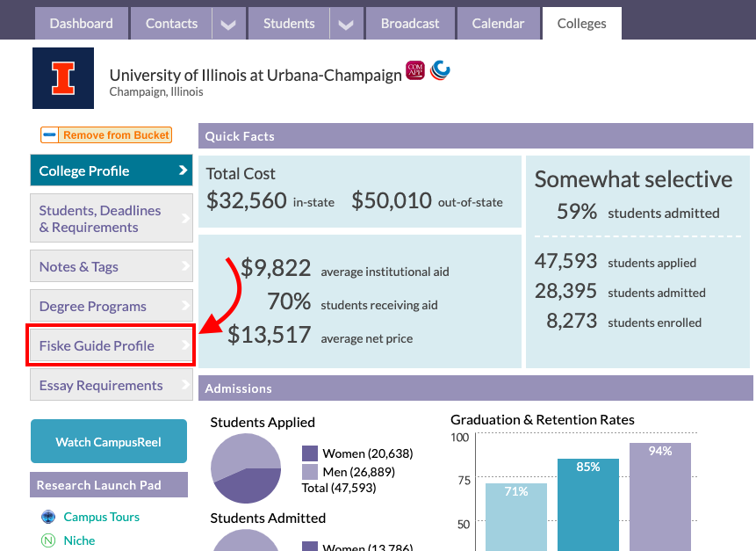Select College Profile in sidebar

112,170
